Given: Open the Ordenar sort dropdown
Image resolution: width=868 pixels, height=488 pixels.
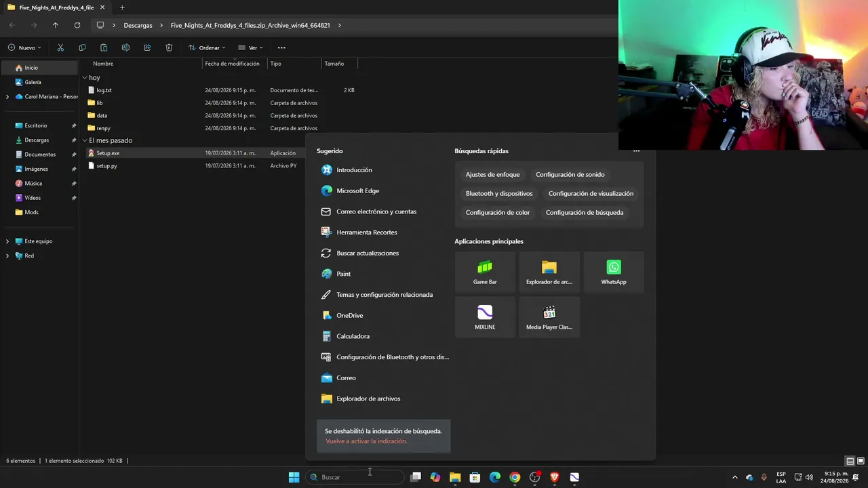Looking at the screenshot, I should click(x=207, y=47).
